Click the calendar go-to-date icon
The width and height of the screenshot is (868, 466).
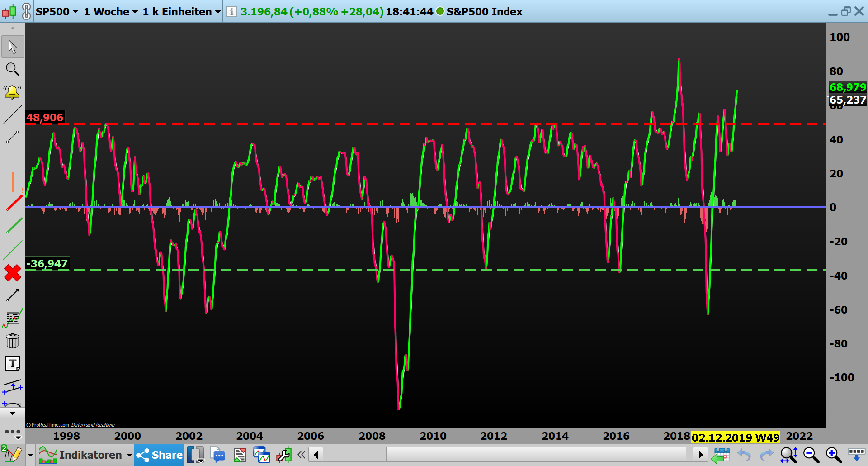(720, 455)
